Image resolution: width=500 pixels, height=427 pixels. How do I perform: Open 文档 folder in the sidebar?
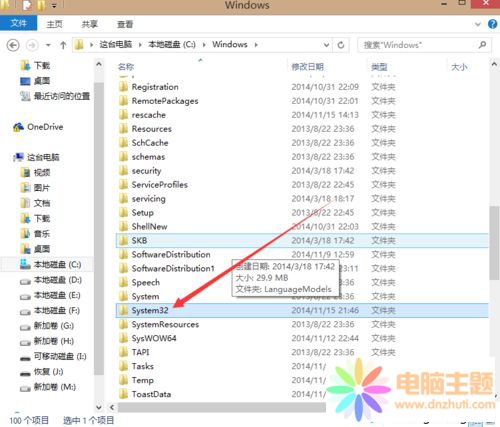point(35,203)
